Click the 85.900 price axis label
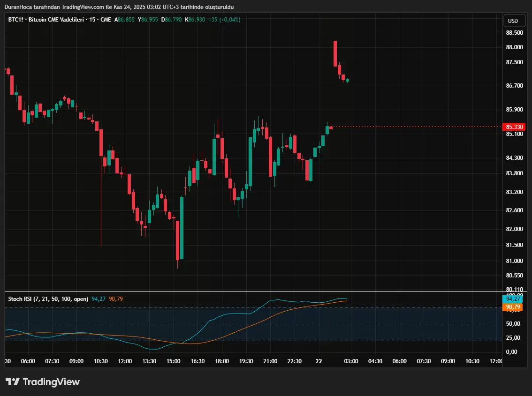Viewport: 532px width, 396px height. [x=514, y=110]
